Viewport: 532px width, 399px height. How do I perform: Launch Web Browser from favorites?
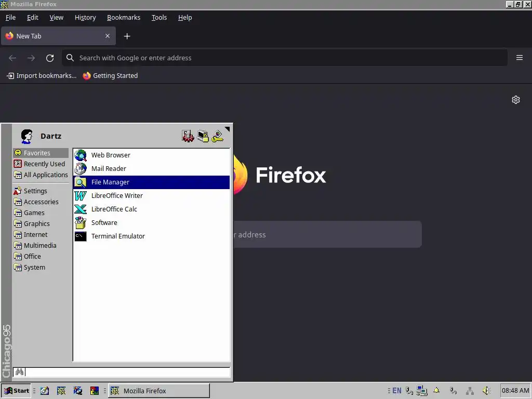(x=152, y=155)
